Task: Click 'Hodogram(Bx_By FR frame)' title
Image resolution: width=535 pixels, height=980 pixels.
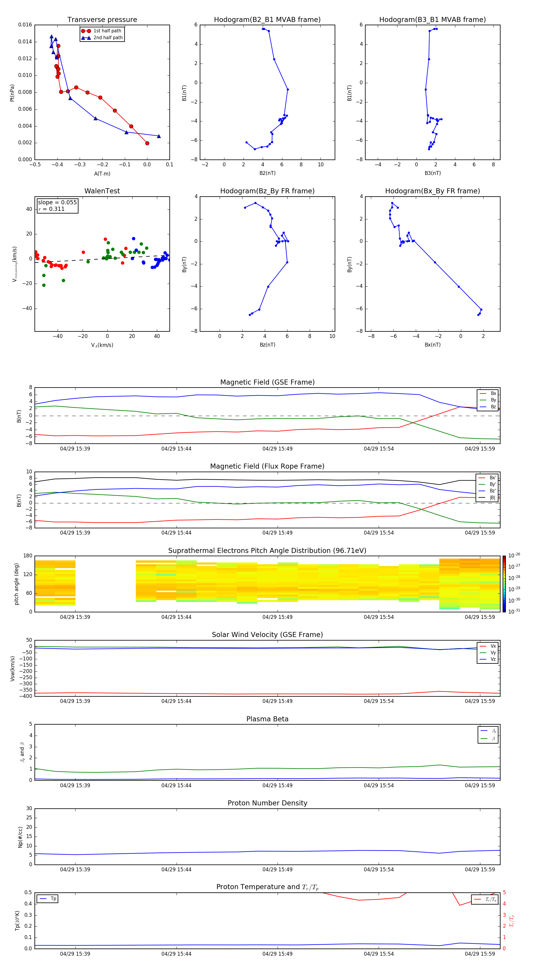Action: (x=432, y=191)
